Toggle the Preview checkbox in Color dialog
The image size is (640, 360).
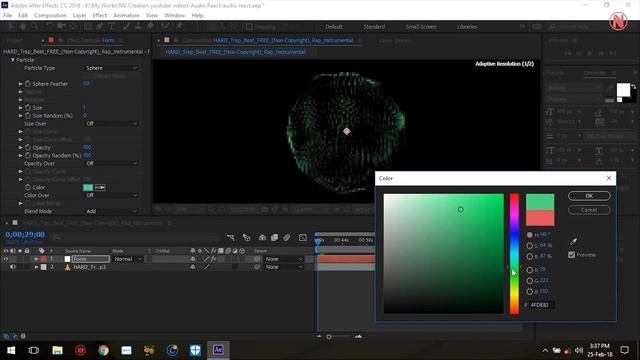(571, 255)
